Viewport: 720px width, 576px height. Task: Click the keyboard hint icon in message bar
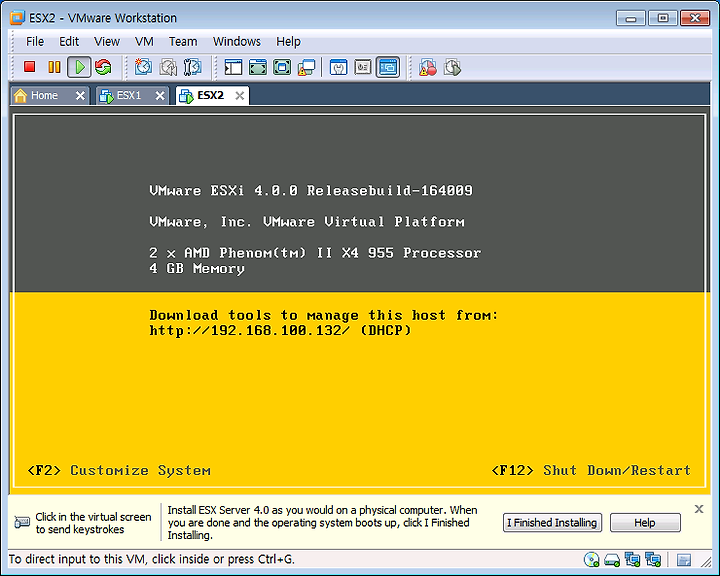coord(22,522)
